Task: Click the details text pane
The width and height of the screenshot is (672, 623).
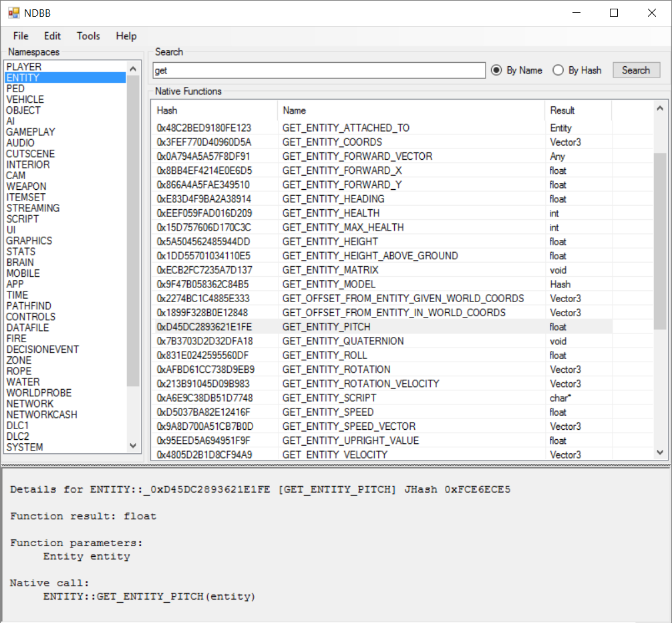Action: click(336, 545)
